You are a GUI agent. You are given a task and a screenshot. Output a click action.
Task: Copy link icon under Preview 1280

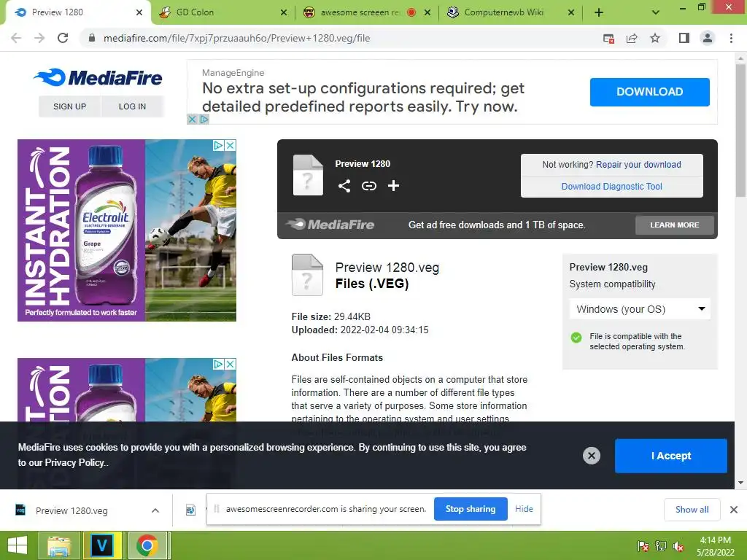(368, 186)
